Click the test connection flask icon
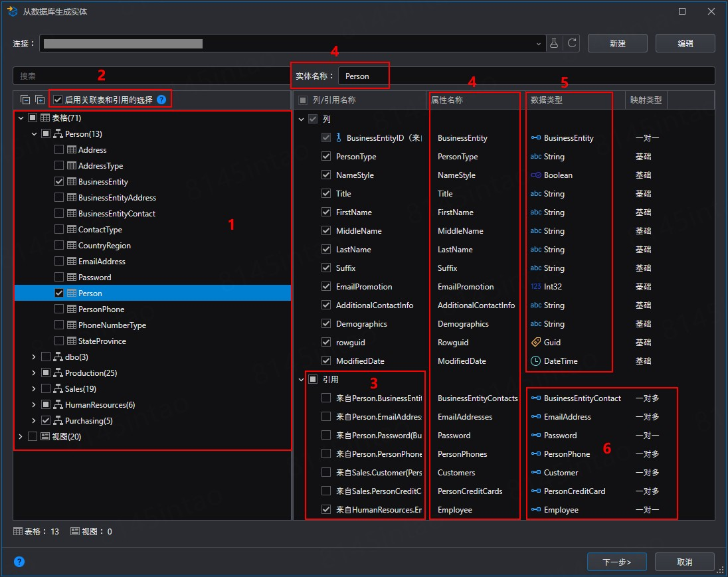This screenshot has width=728, height=577. (554, 43)
